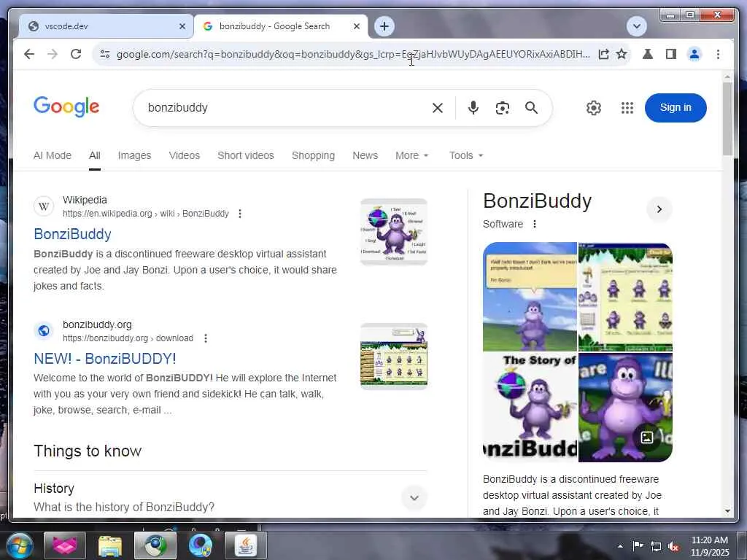Show Images results

(134, 155)
